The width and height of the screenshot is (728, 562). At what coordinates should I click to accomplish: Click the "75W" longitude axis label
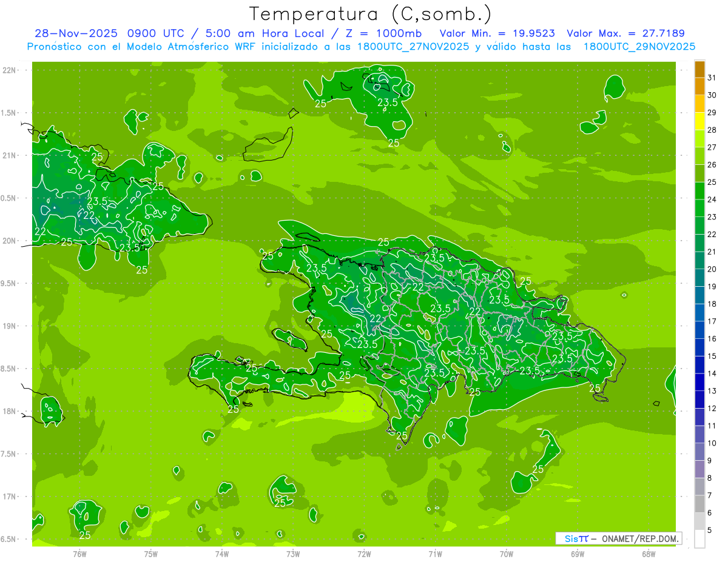151,554
